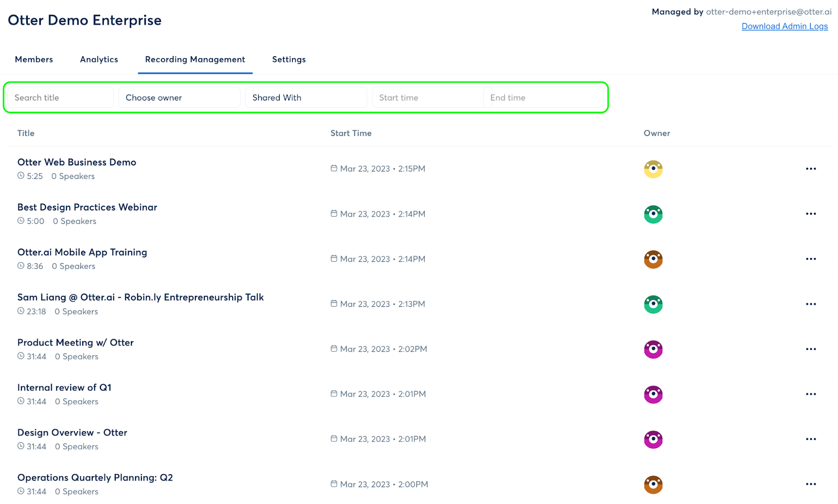Click owner avatar for Best Design Practices Webinar

[653, 214]
